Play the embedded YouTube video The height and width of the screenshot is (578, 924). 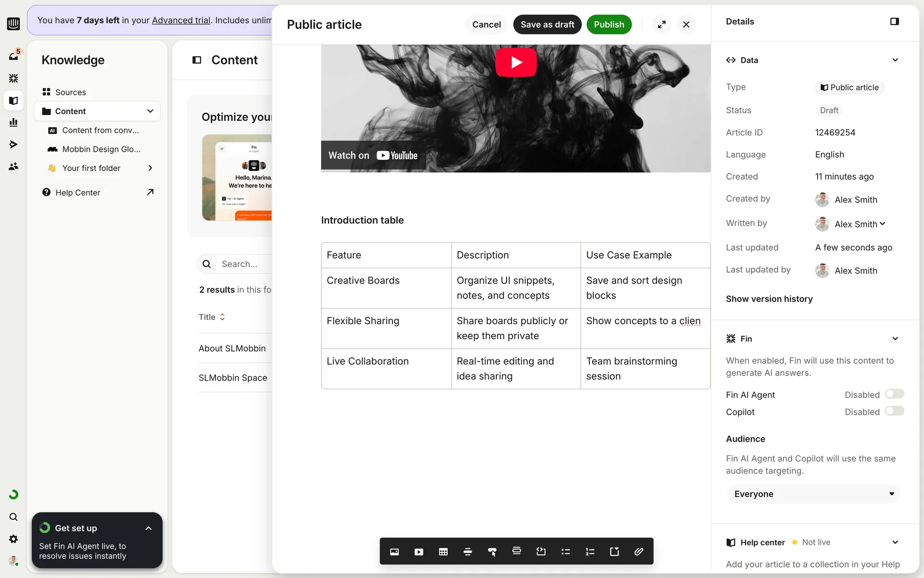(x=516, y=62)
